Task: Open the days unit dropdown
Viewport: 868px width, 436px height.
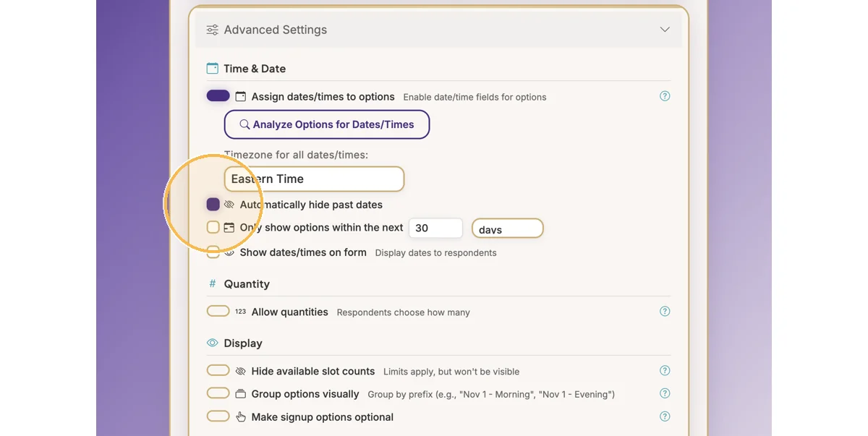Action: [x=507, y=228]
